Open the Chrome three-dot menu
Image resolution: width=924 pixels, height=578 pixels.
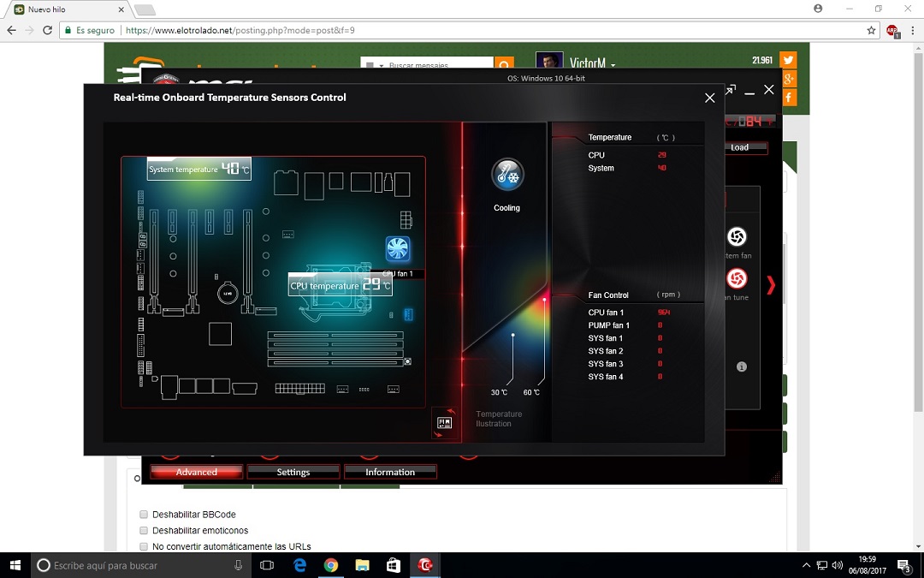(913, 30)
